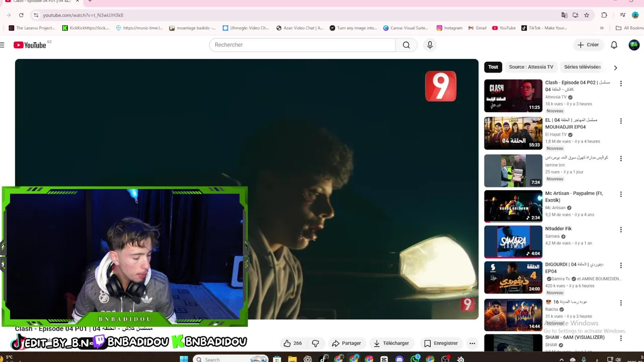Focus the Rechercher search box
The image size is (644, 362).
click(x=302, y=45)
